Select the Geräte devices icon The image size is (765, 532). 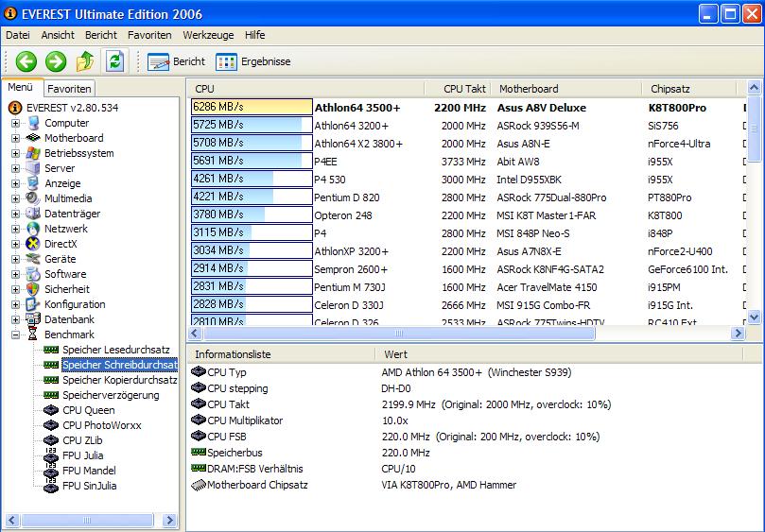(x=33, y=259)
